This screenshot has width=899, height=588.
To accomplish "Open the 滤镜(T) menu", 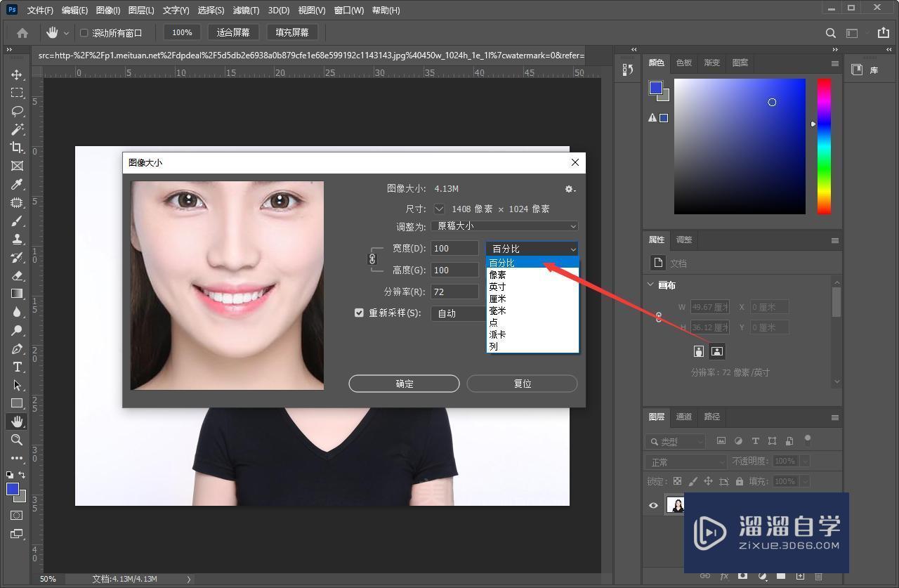I will [x=246, y=11].
